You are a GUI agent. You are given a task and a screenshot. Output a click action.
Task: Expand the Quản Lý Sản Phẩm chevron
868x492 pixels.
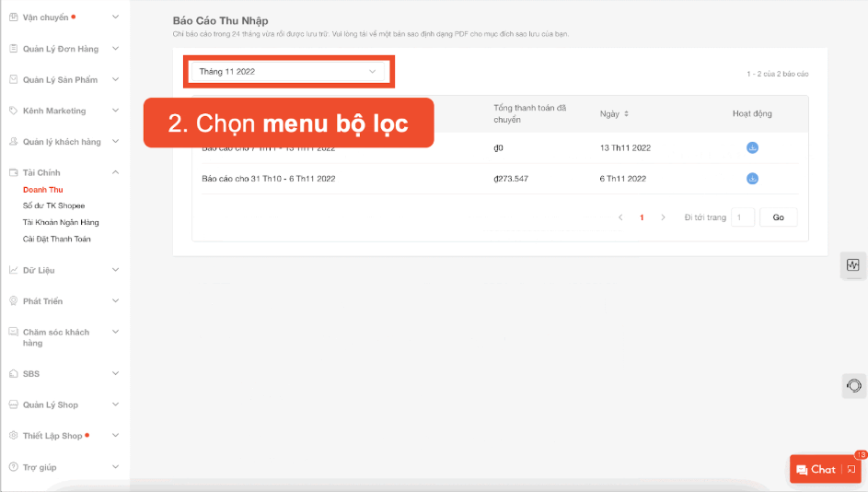pyautogui.click(x=116, y=80)
